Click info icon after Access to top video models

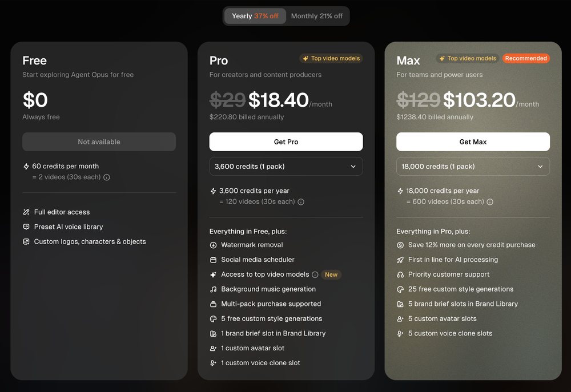click(315, 275)
